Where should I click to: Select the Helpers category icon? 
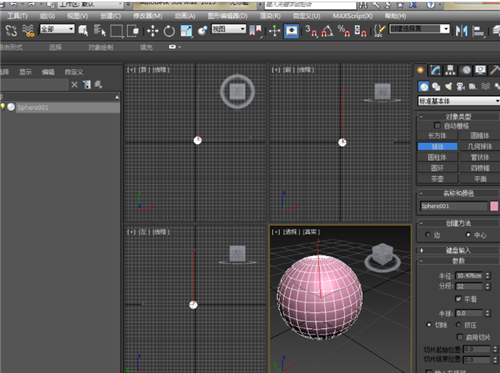pyautogui.click(x=473, y=87)
